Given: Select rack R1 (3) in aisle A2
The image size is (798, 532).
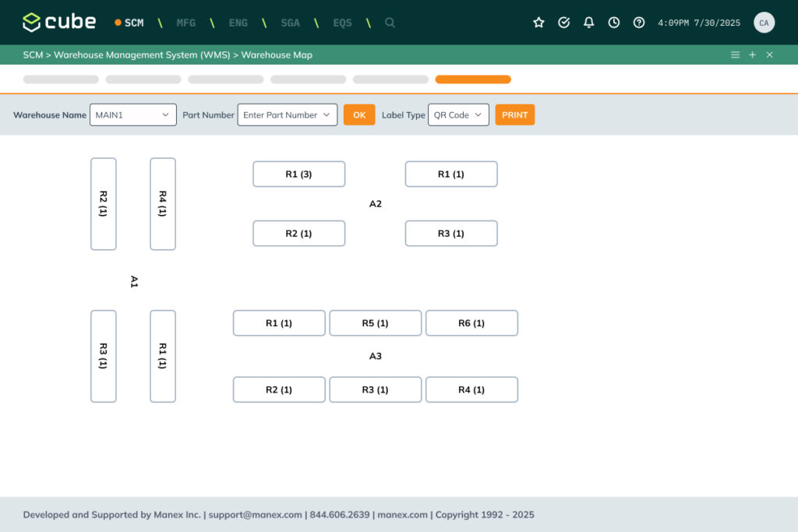Looking at the screenshot, I should click(298, 174).
